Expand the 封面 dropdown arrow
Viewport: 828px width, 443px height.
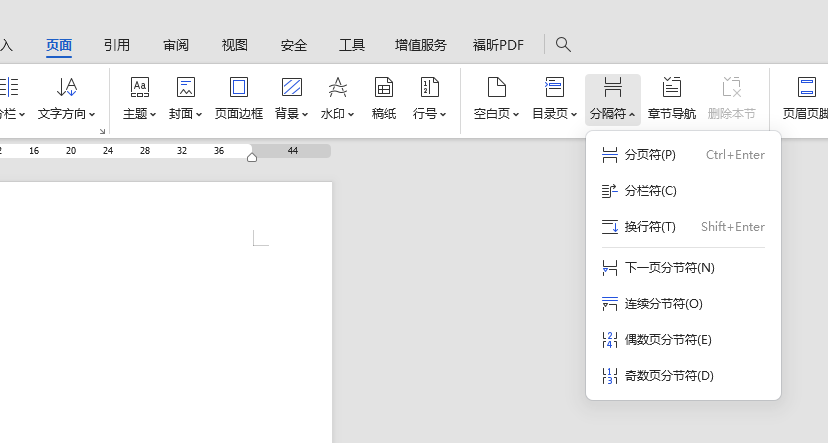[199, 114]
